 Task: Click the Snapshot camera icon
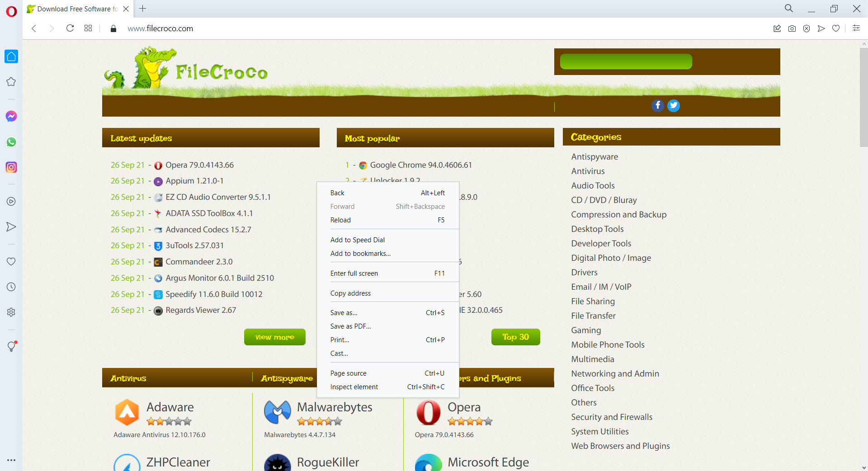792,28
